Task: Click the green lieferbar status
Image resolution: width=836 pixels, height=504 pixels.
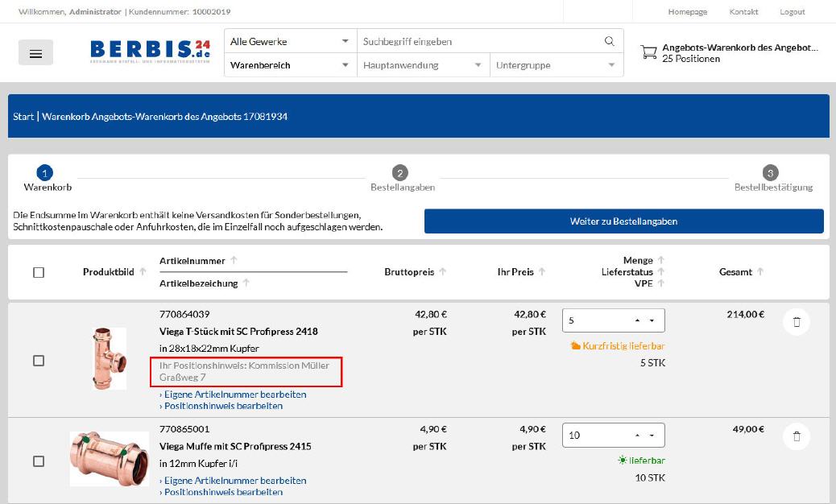Action: coord(641,461)
